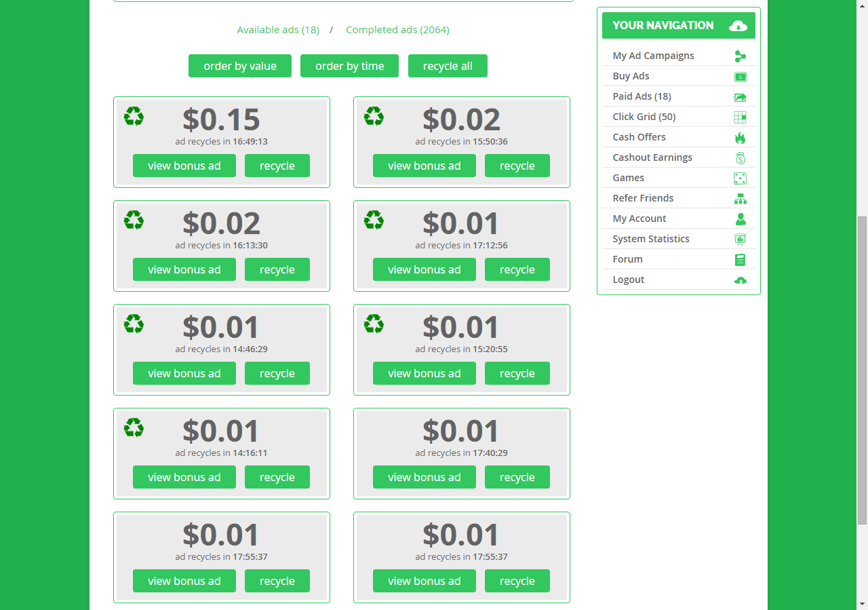Click recycle symbol on ad recycling in 15:20:55
The width and height of the screenshot is (868, 610).
pyautogui.click(x=374, y=324)
